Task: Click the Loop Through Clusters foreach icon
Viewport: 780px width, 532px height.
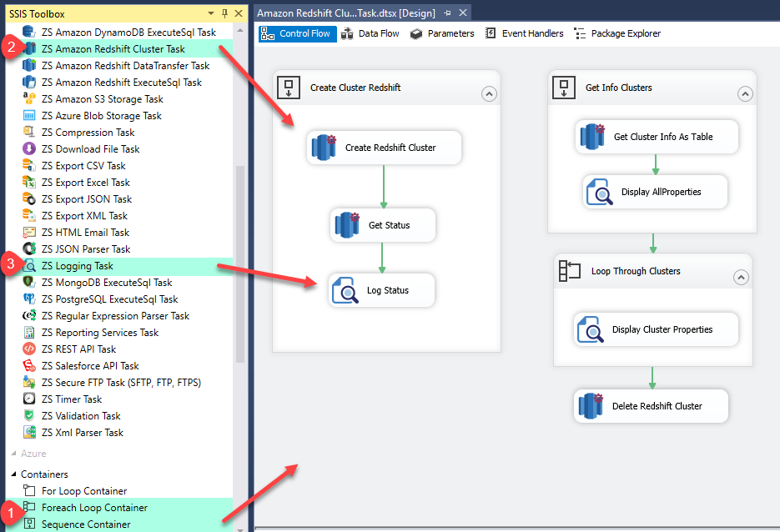Action: tap(570, 271)
